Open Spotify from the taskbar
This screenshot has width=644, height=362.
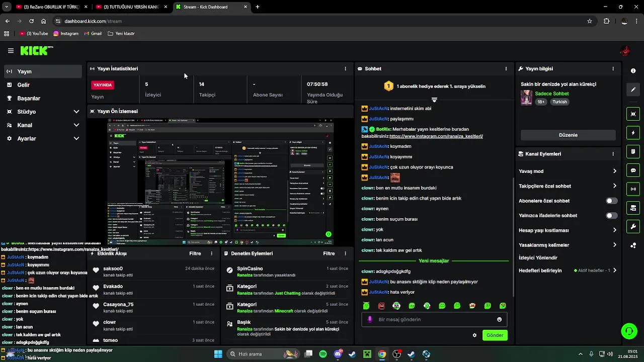tap(323, 354)
